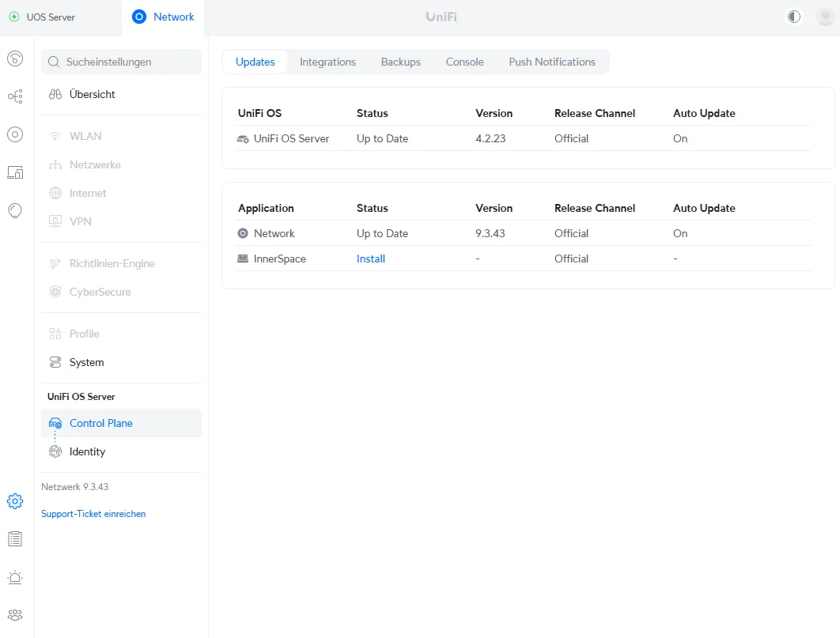This screenshot has width=840, height=638.
Task: Open the topology icon in left rail
Action: [x=15, y=96]
